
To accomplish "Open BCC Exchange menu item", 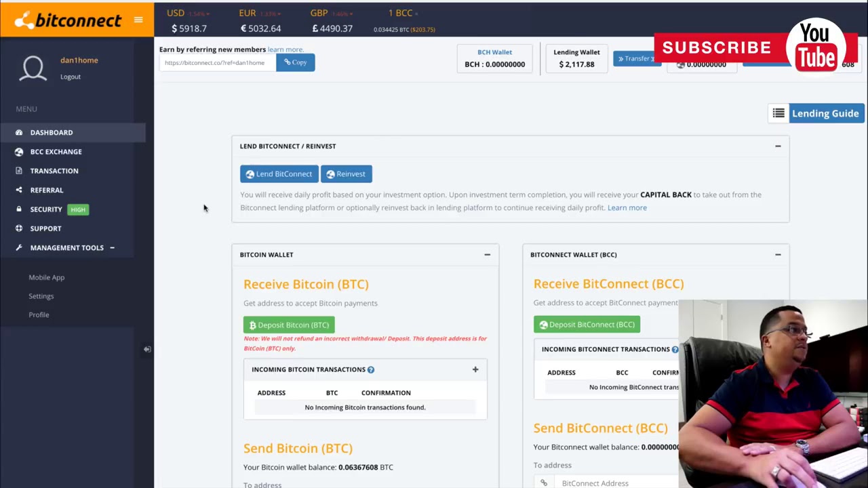I will tap(56, 152).
